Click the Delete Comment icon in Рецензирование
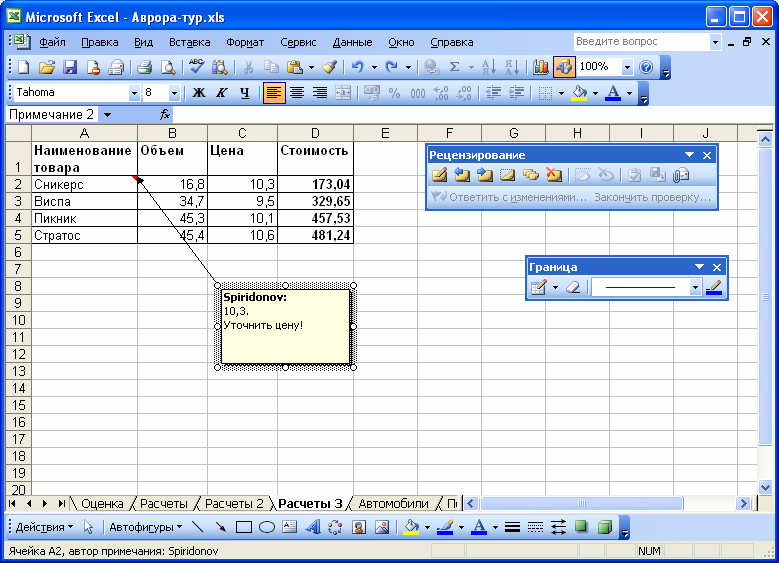 (553, 175)
